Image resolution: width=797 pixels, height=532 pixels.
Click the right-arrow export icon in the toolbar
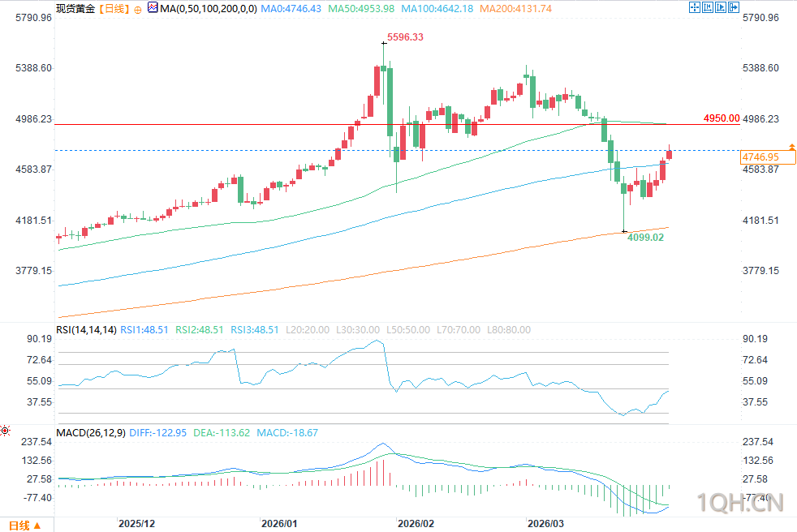click(734, 7)
